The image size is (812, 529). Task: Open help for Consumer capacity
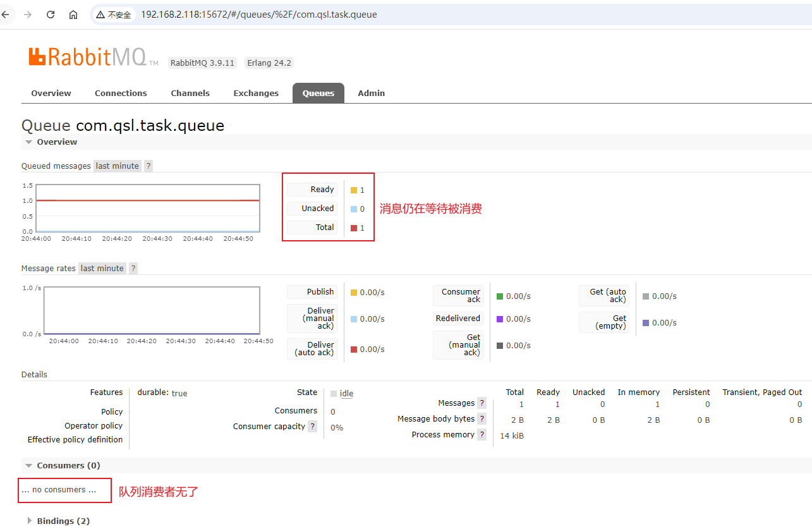(x=312, y=427)
